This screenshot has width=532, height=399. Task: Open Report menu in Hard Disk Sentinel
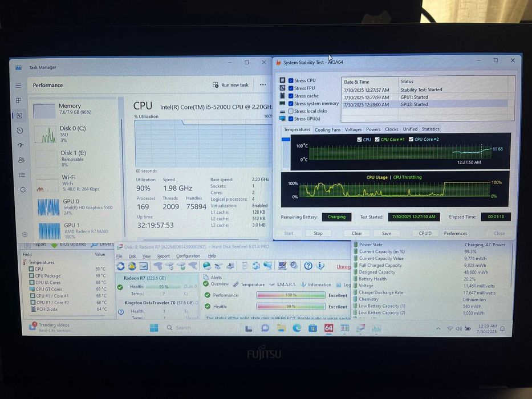163,256
